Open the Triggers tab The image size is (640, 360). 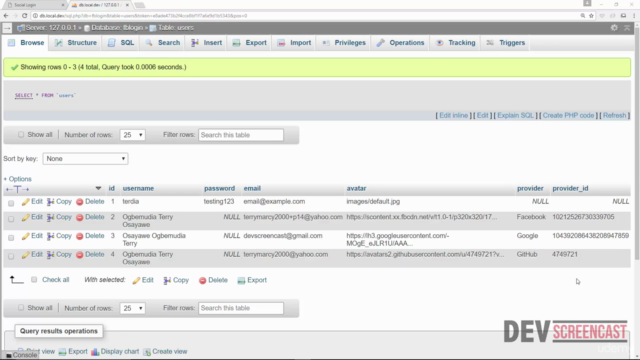point(506,42)
